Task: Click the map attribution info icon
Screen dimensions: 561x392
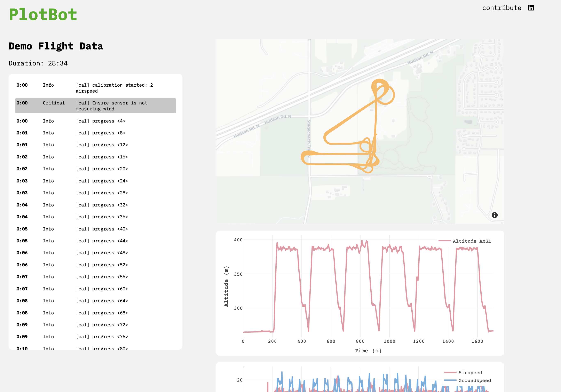Action: point(495,215)
